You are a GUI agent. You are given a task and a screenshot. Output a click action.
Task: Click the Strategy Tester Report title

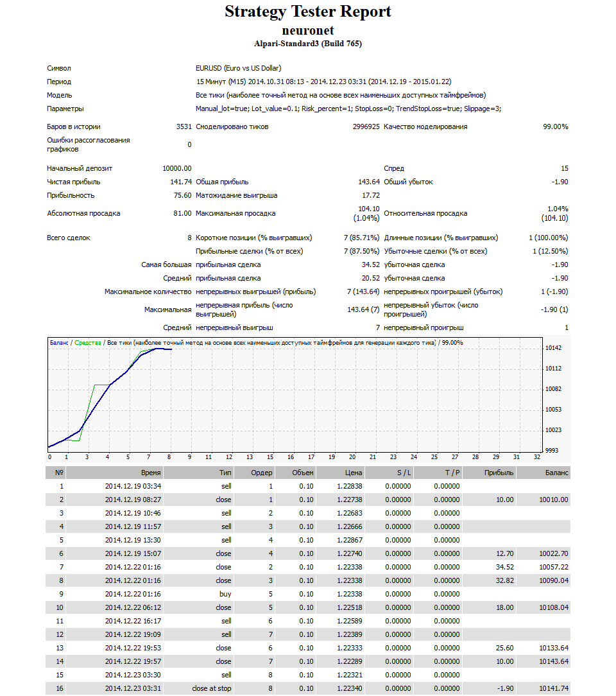(x=308, y=12)
